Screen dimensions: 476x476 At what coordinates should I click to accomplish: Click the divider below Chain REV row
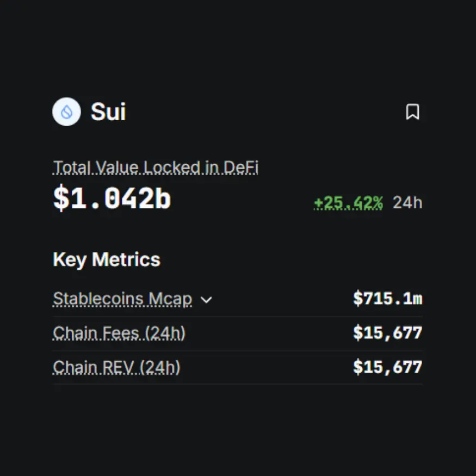point(238,384)
